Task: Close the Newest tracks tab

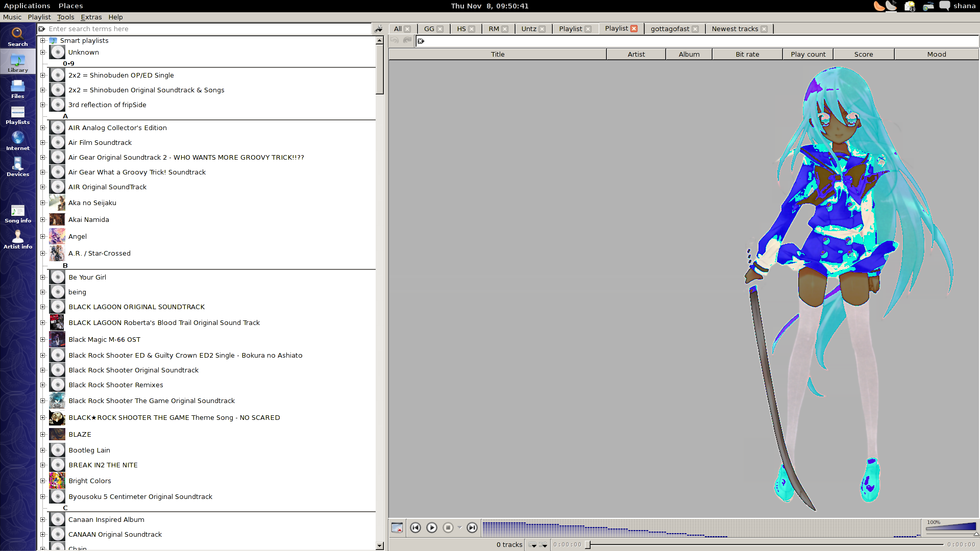Action: point(764,29)
